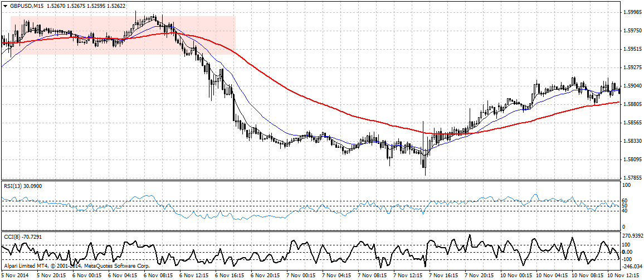Click the CCI scale value 270.9392

pos(632,236)
